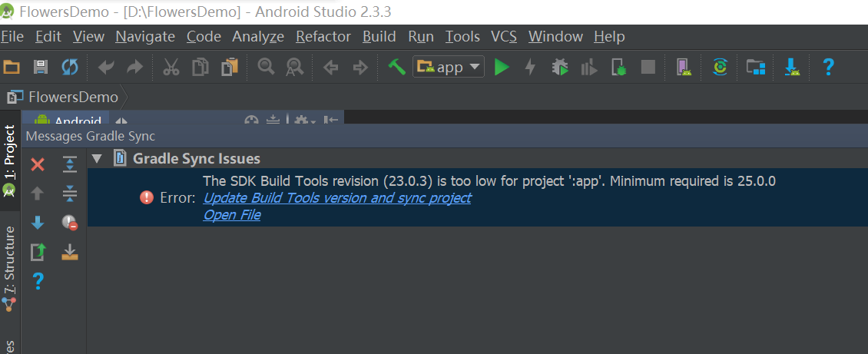Screen dimensions: 868x354
Task: Click the Copy icon in the toolbar
Action: [x=200, y=68]
